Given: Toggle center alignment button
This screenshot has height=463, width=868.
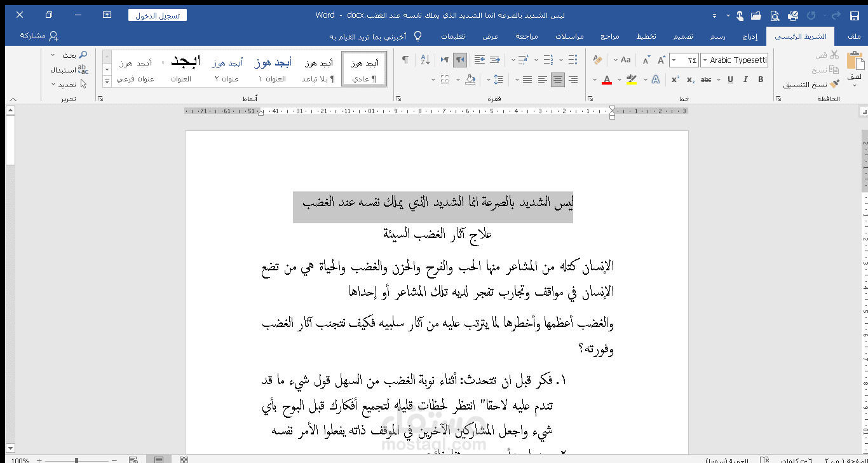Looking at the screenshot, I should (x=558, y=79).
